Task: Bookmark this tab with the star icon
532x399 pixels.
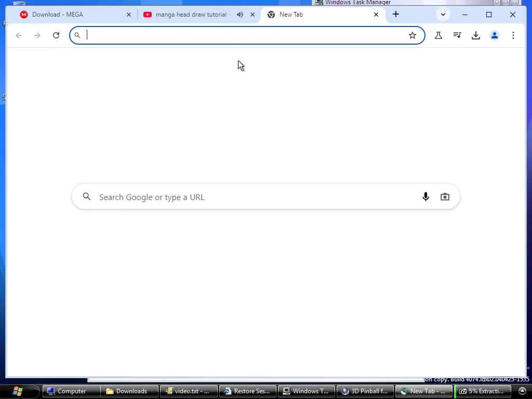Action: [412, 35]
